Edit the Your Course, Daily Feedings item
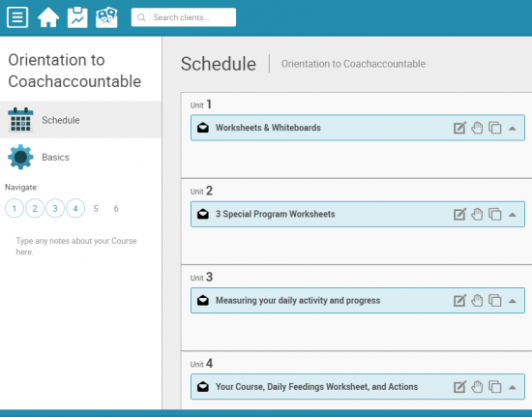This screenshot has height=417, width=532. tap(459, 387)
